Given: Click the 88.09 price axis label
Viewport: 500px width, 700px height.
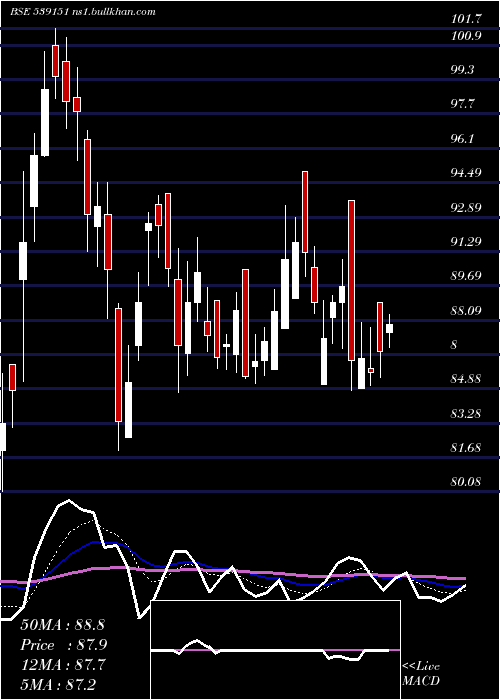Looking at the screenshot, I should coord(466,311).
